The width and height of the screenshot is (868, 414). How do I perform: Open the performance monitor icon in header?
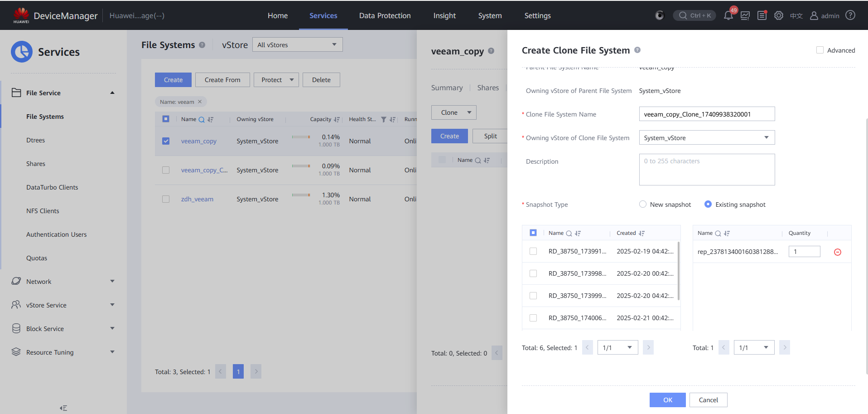(745, 15)
